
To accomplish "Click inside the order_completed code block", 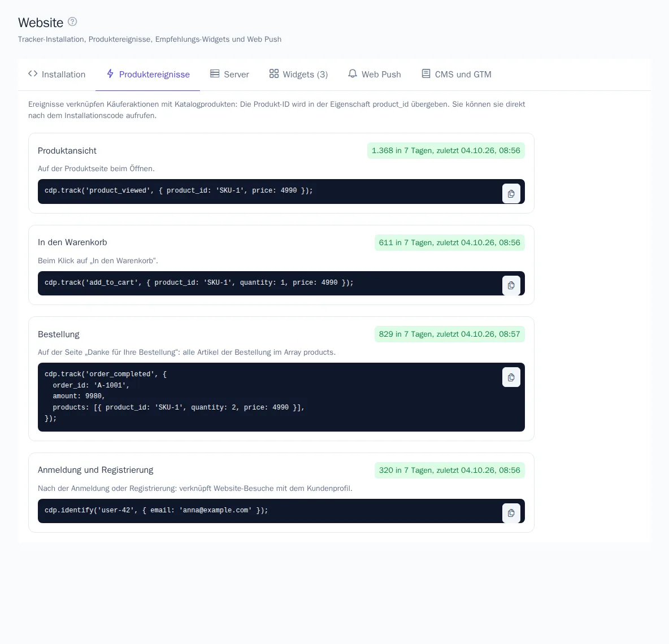I will [x=281, y=397].
